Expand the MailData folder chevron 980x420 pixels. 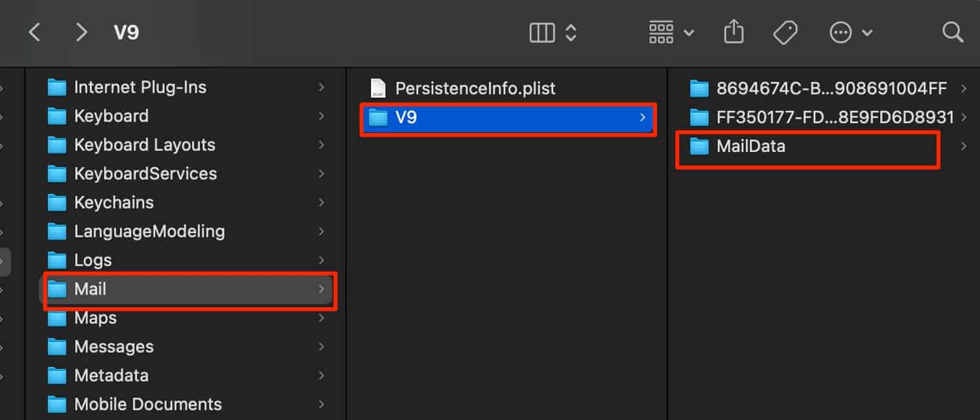tap(964, 147)
